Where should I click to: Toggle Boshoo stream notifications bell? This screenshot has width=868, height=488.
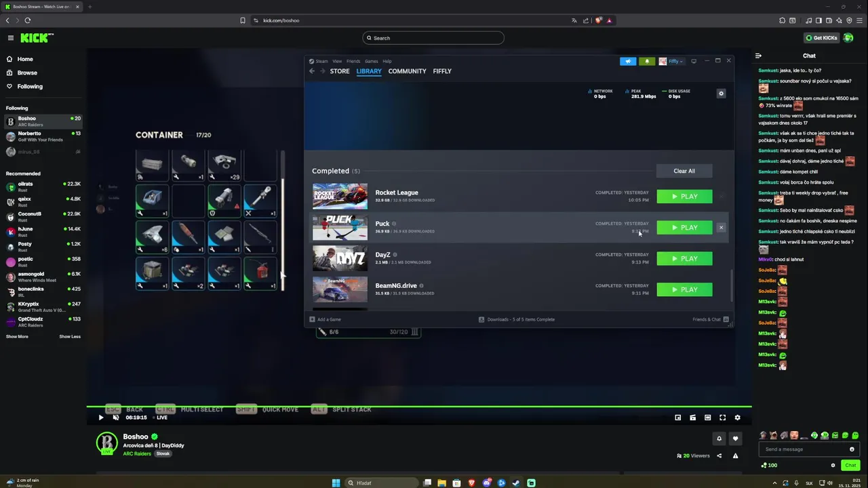pyautogui.click(x=719, y=439)
